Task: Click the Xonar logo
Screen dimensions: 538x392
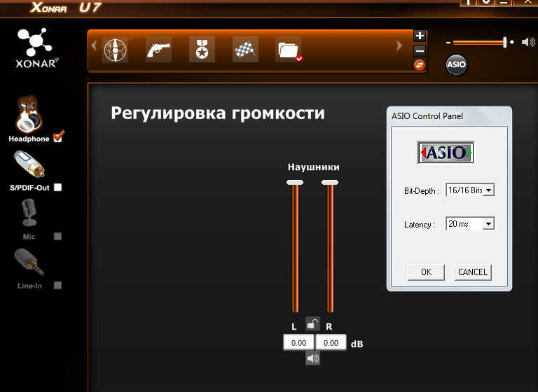Action: [36, 48]
